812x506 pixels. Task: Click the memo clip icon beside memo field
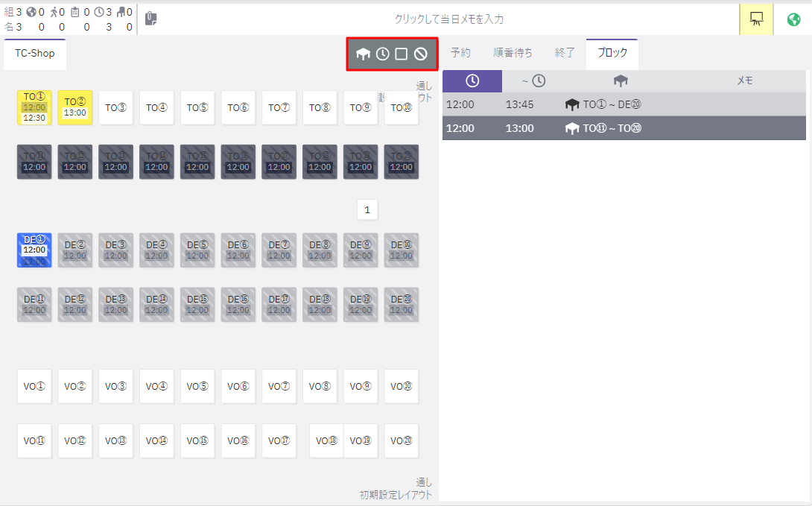coord(151,19)
